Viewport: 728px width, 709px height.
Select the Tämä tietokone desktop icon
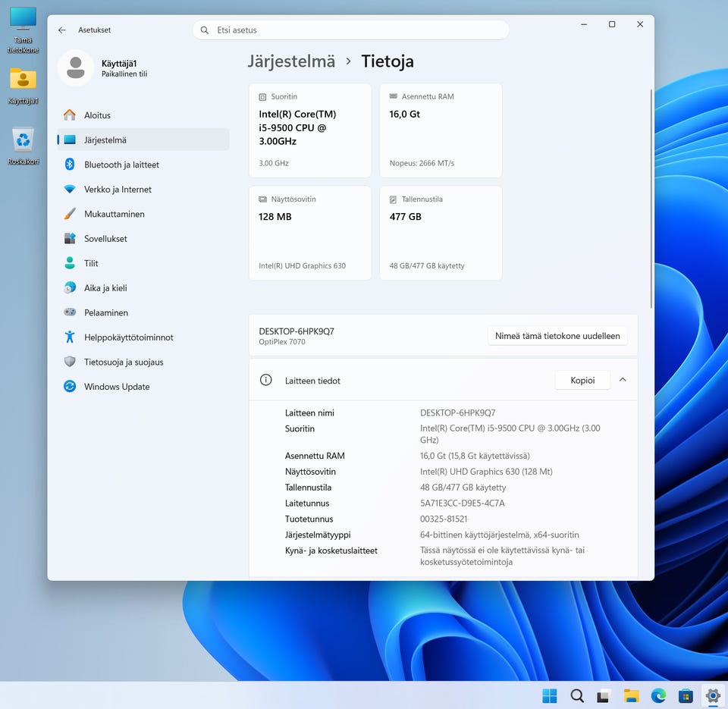tap(23, 30)
